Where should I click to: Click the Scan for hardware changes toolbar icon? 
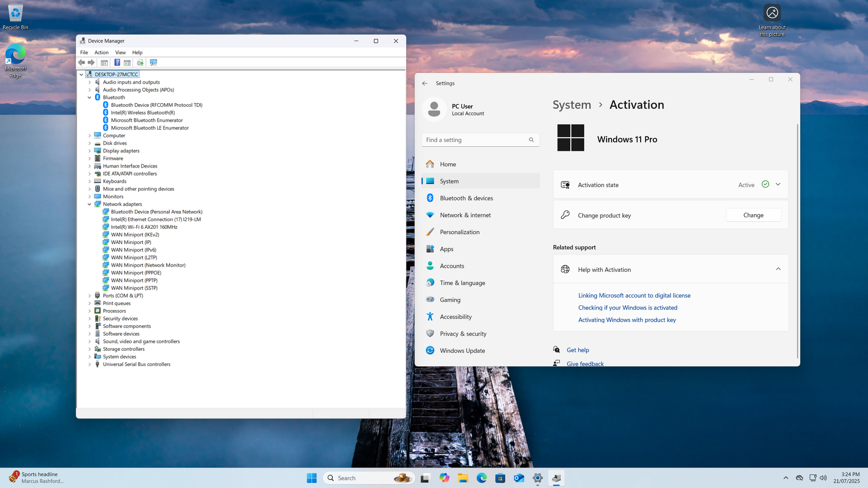pyautogui.click(x=154, y=62)
